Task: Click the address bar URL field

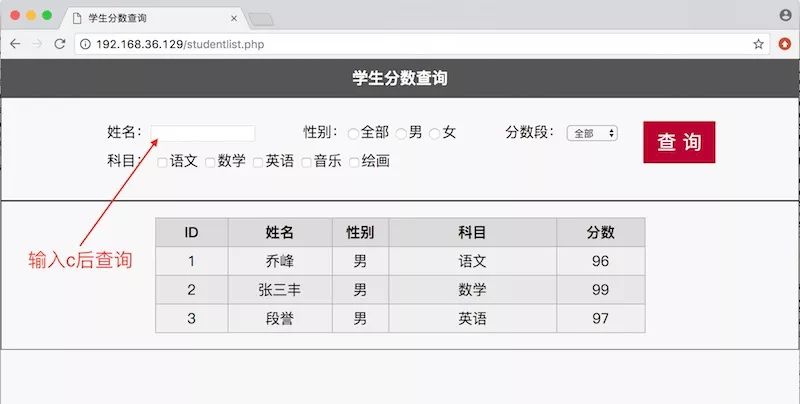Action: coord(422,44)
